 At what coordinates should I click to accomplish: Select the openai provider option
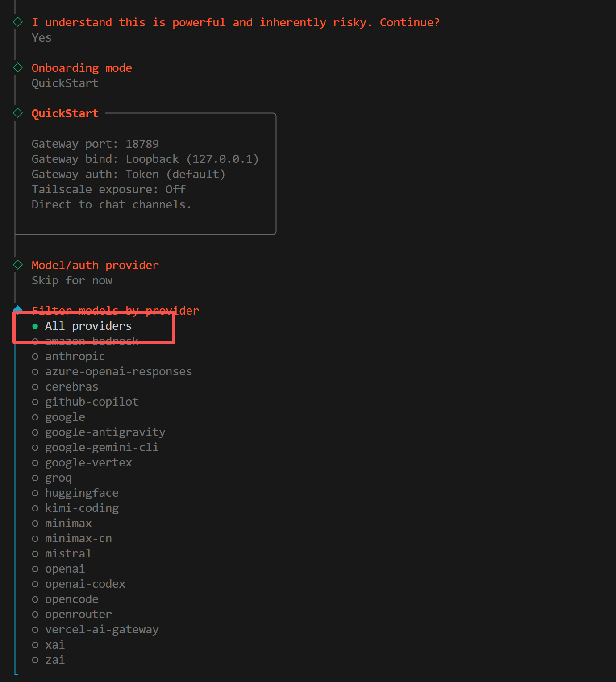click(x=58, y=569)
